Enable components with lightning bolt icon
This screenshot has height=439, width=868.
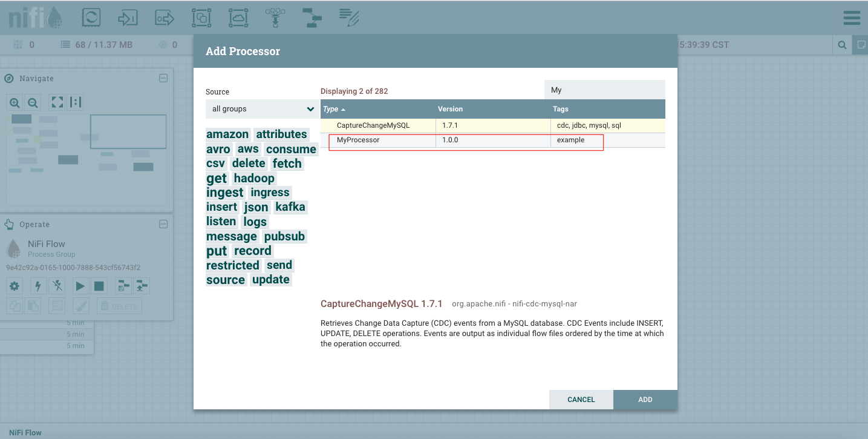coord(38,286)
